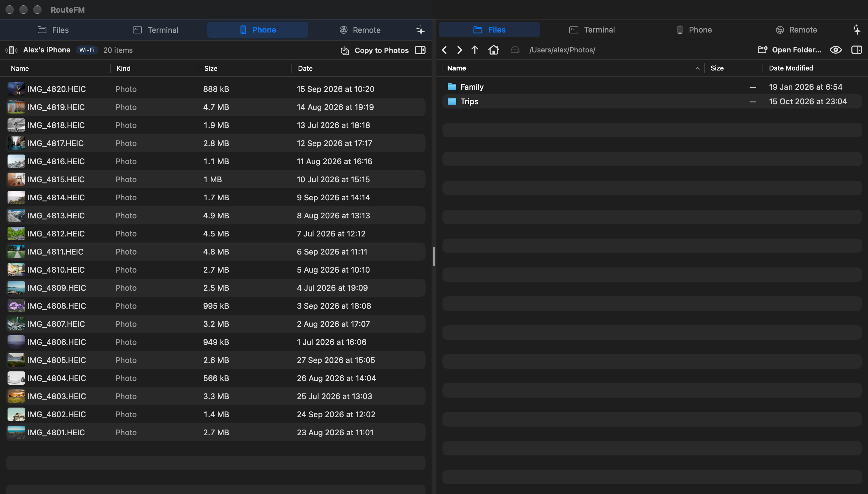Select the Trips folder
This screenshot has width=868, height=494.
[x=652, y=102]
